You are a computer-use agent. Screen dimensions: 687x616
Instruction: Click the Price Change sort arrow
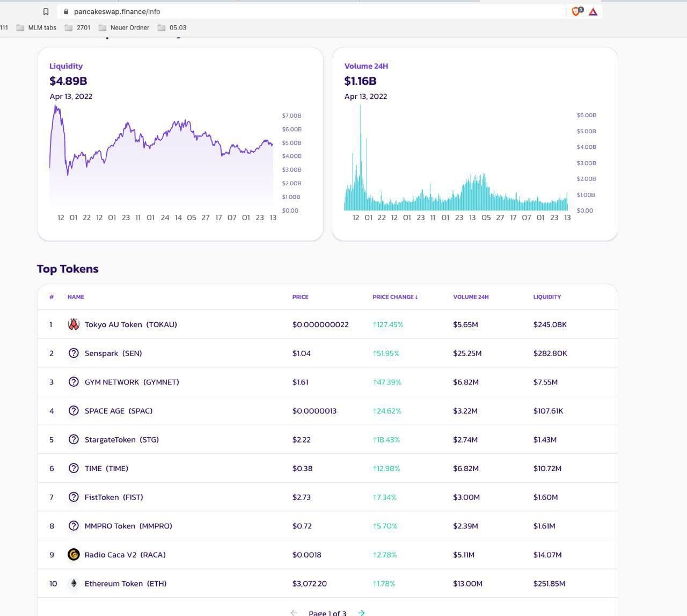417,296
